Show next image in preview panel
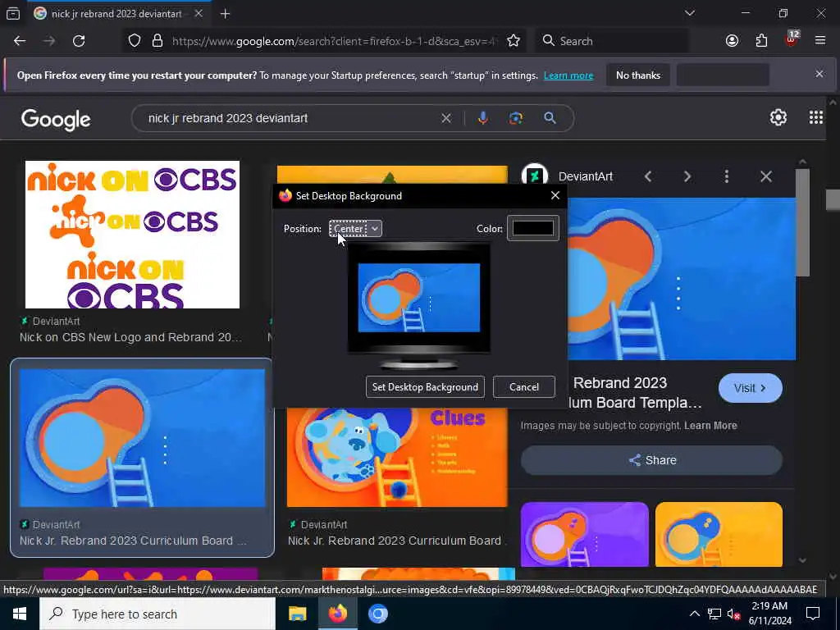Image resolution: width=840 pixels, height=630 pixels. [687, 176]
